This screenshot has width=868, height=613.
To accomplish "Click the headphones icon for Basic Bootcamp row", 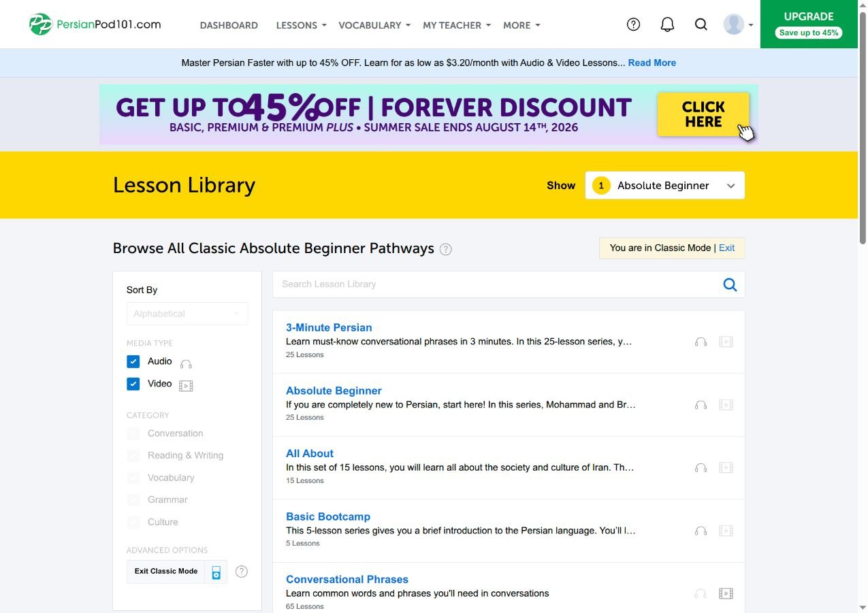I will click(701, 531).
